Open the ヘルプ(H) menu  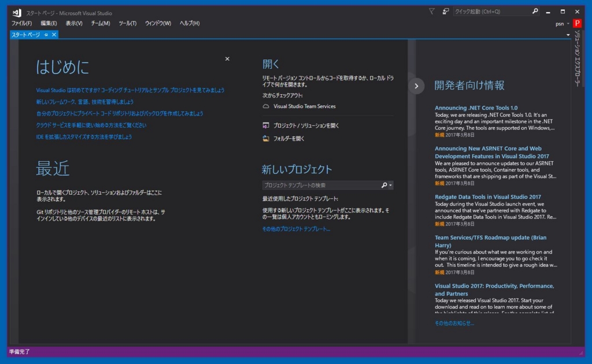190,23
